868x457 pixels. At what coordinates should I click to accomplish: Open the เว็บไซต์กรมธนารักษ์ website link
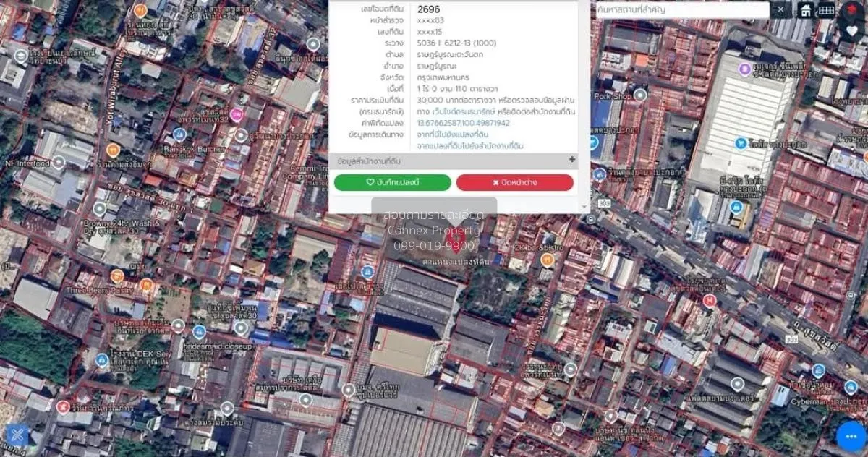(451, 113)
